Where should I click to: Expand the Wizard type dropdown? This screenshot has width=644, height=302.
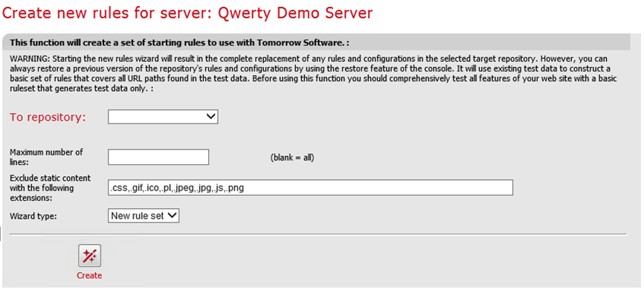(144, 216)
